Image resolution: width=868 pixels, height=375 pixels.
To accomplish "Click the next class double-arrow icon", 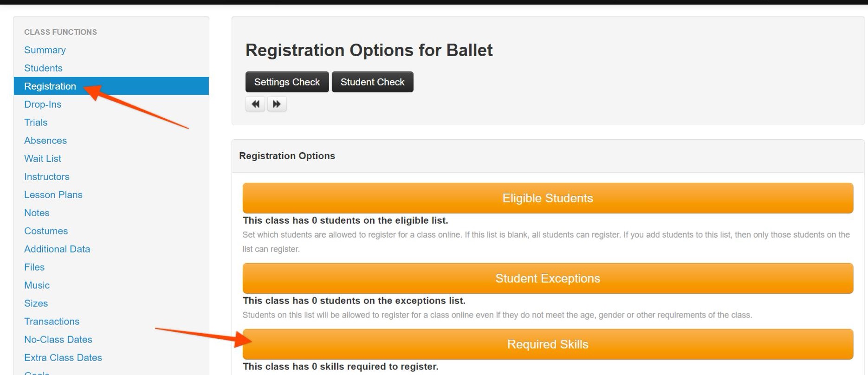I will pos(277,104).
